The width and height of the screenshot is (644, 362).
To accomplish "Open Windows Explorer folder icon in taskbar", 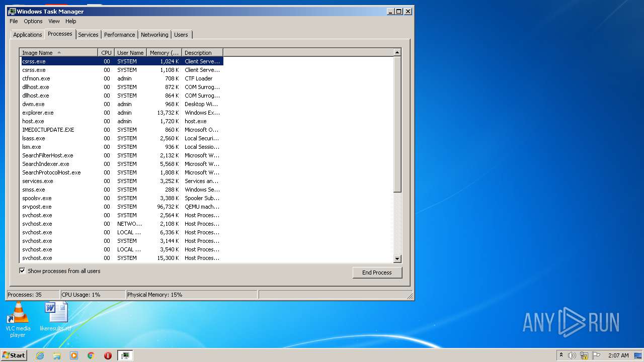I will click(57, 355).
